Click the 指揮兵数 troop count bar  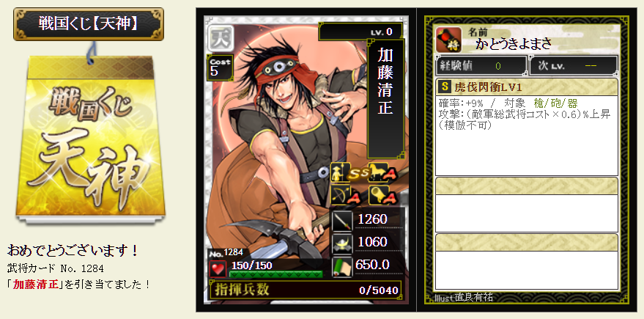coord(306,290)
